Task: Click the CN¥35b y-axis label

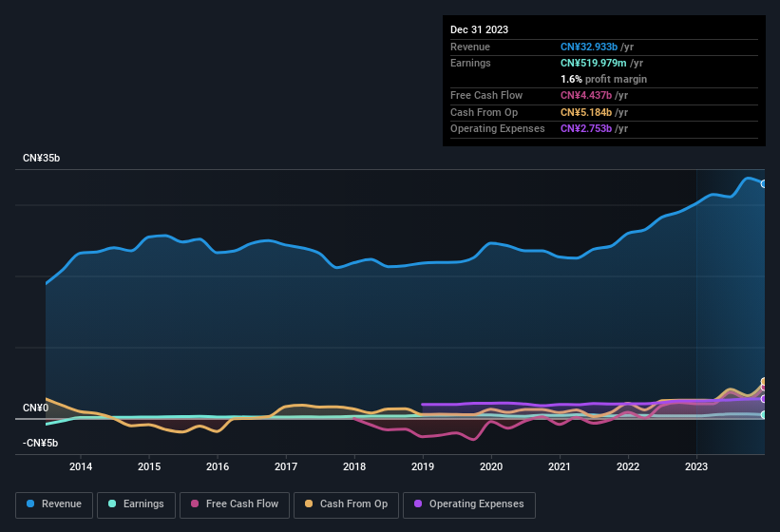Action: click(41, 159)
